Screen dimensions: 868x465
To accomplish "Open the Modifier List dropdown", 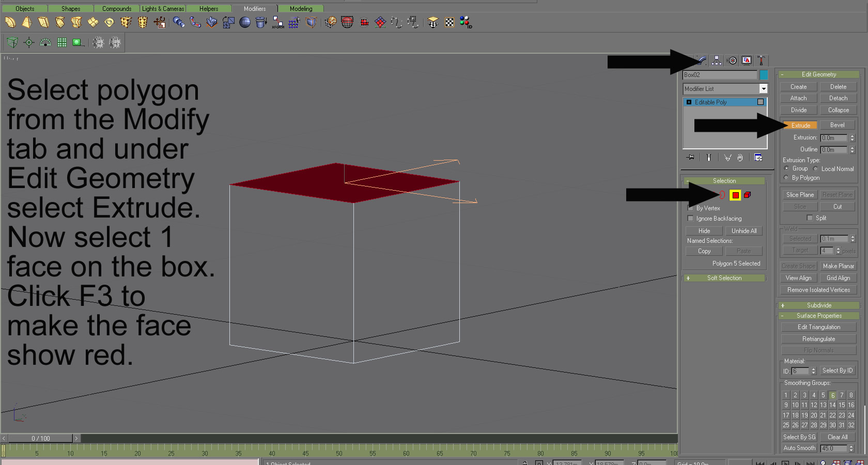I will [763, 89].
